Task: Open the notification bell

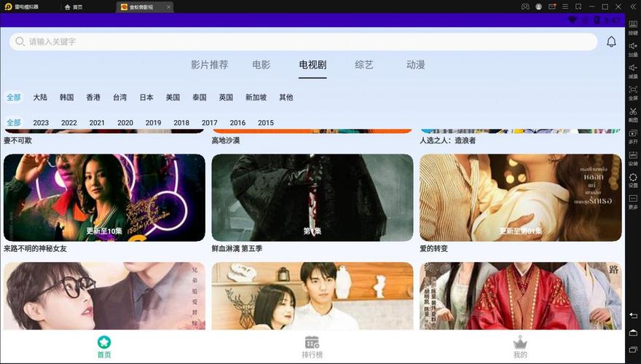Action: coord(611,42)
